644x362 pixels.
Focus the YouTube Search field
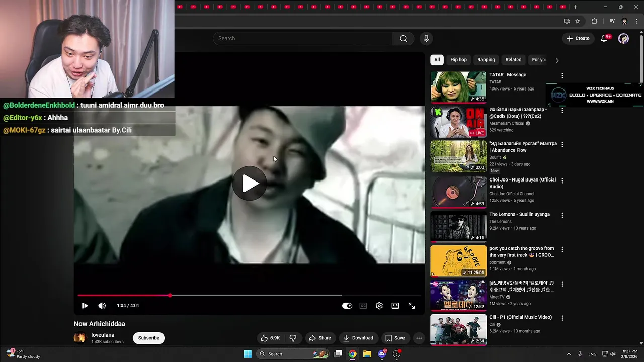click(303, 39)
